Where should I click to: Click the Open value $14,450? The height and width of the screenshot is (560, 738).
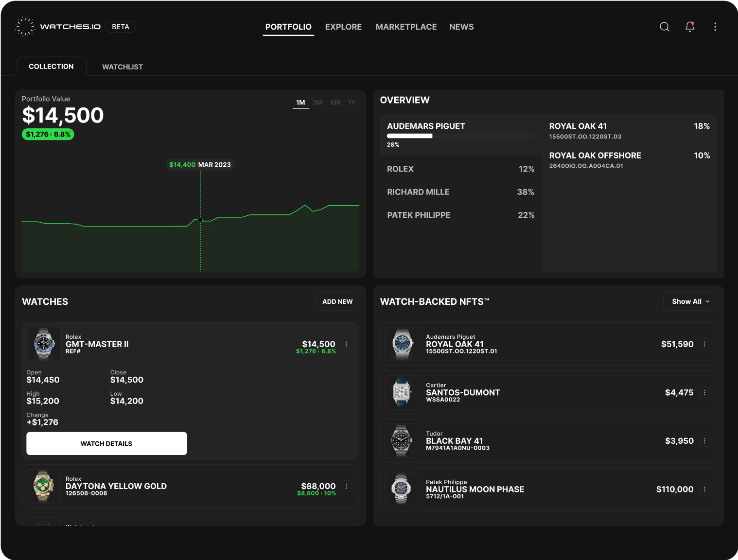(x=43, y=380)
